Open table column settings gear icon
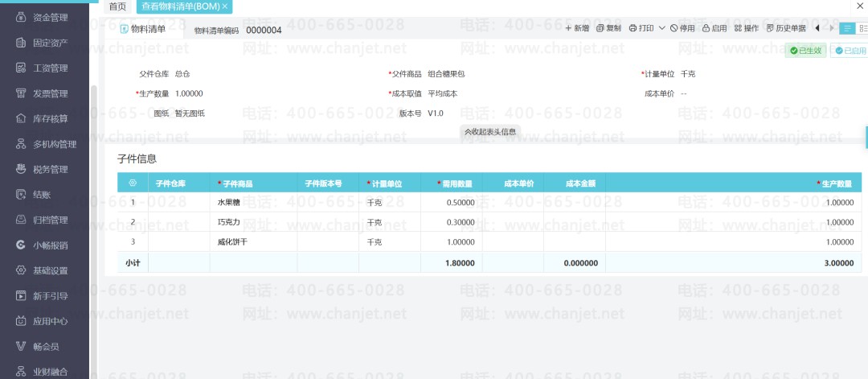The width and height of the screenshot is (868, 379). point(133,183)
